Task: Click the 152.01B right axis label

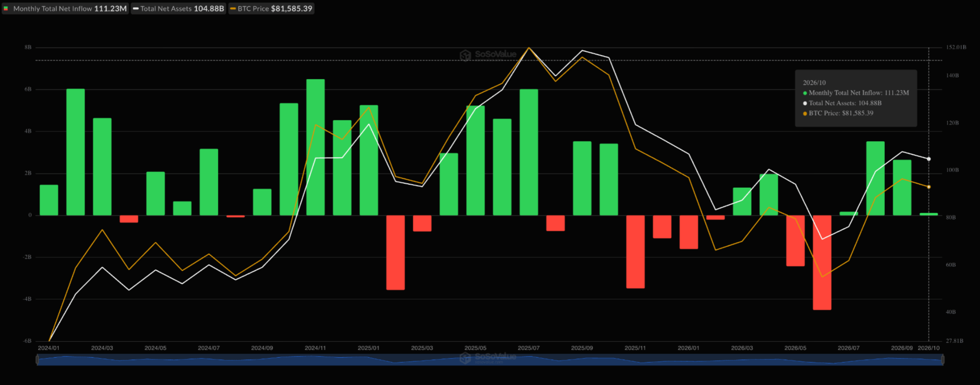Action: [956, 47]
